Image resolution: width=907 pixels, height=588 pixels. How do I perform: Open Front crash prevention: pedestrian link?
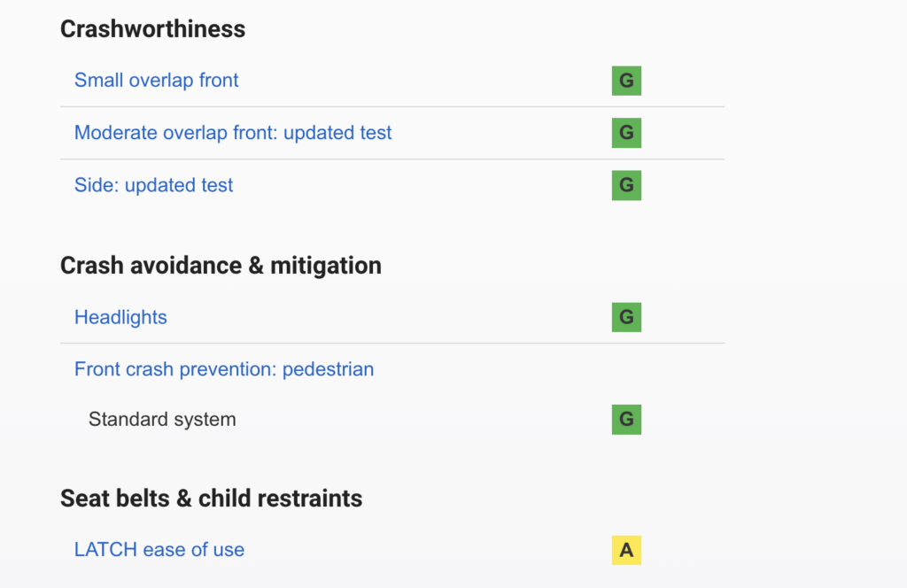point(224,369)
